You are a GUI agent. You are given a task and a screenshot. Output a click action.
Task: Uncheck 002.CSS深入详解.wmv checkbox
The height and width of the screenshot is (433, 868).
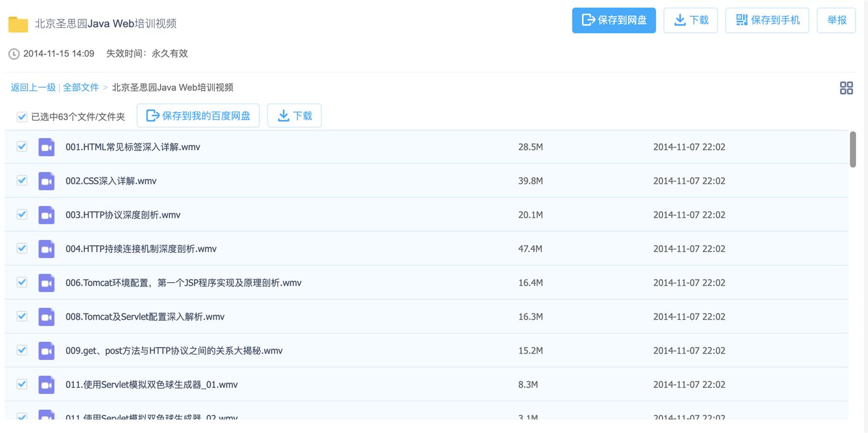[x=22, y=180]
